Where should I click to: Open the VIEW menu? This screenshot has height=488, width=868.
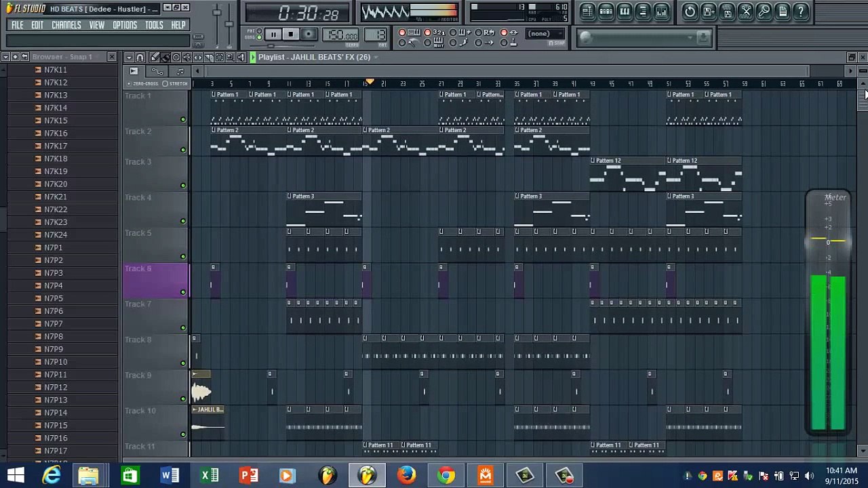click(x=97, y=25)
